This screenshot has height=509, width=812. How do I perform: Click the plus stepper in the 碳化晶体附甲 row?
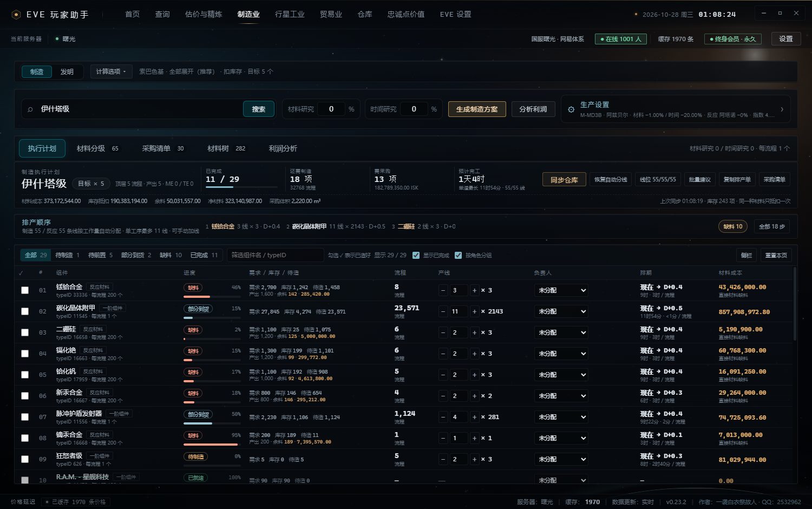coord(474,311)
